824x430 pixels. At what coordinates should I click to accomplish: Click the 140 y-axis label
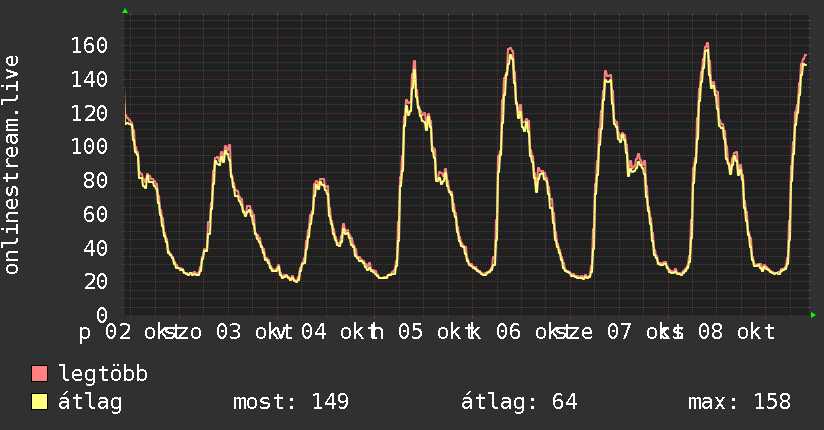point(89,79)
